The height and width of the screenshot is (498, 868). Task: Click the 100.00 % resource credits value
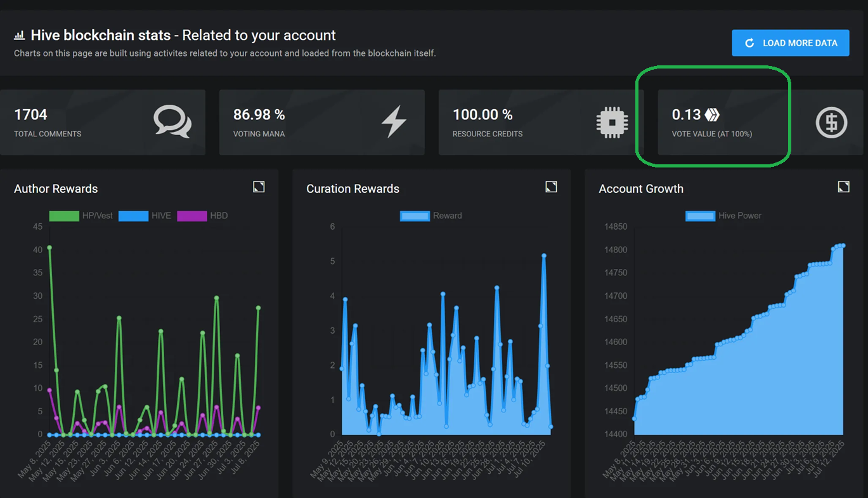[x=483, y=115]
